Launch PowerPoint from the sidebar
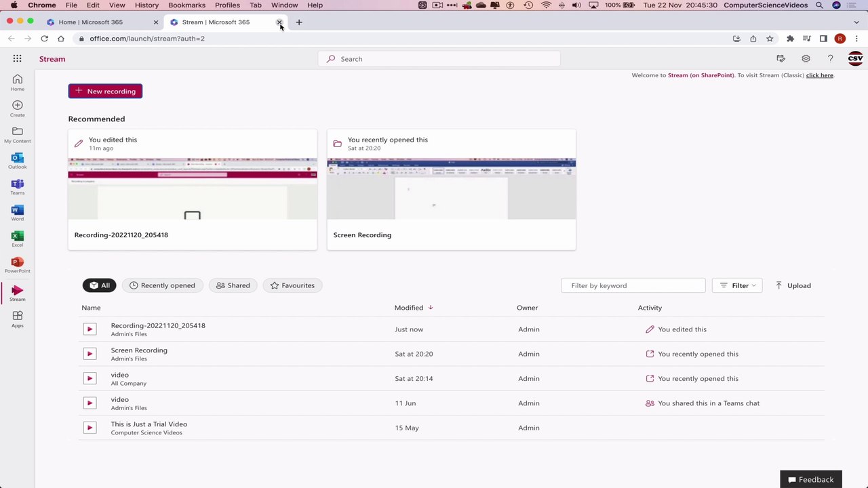 [17, 265]
